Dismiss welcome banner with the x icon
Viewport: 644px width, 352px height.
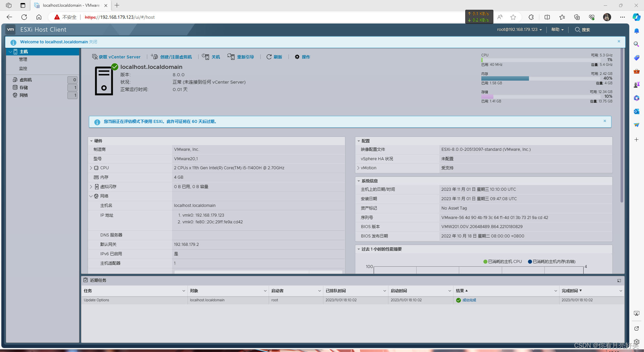coord(619,41)
